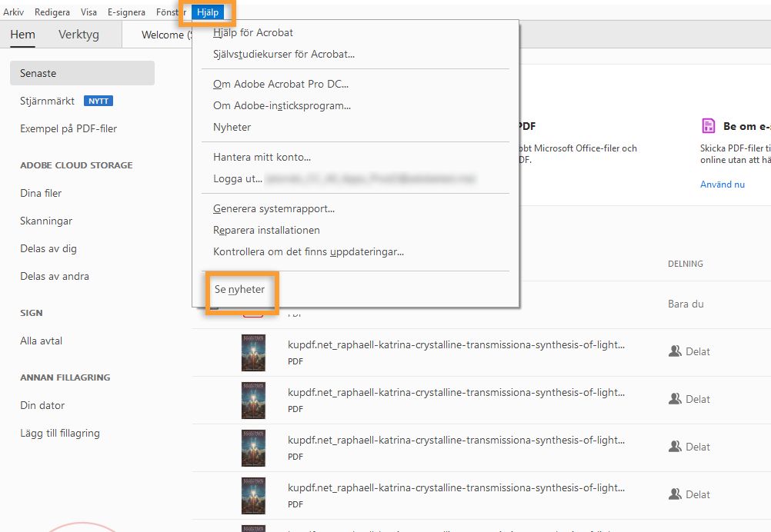
Task: Open Skanningar in the sidebar
Action: point(46,221)
